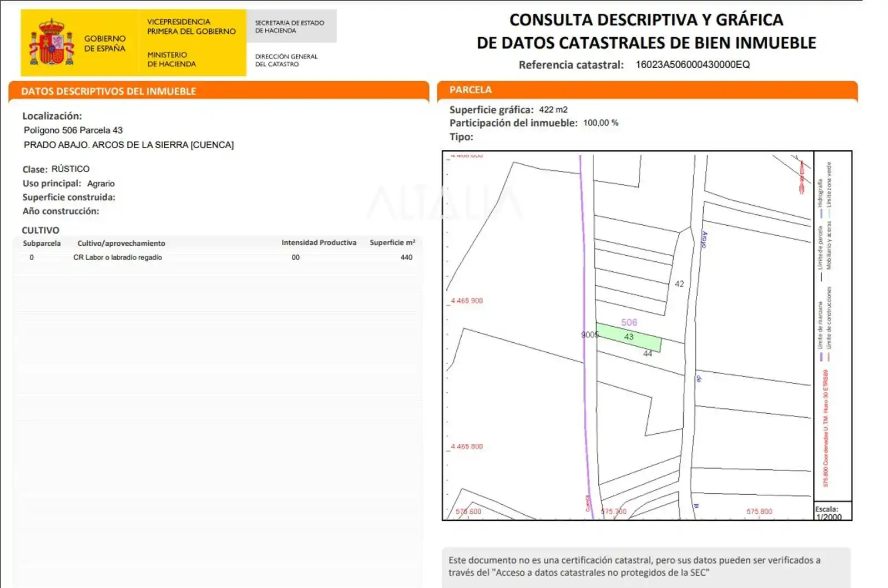888x588 pixels.
Task: Click the text Polígono 506 Parcela 43
Action: pyautogui.click(x=73, y=130)
